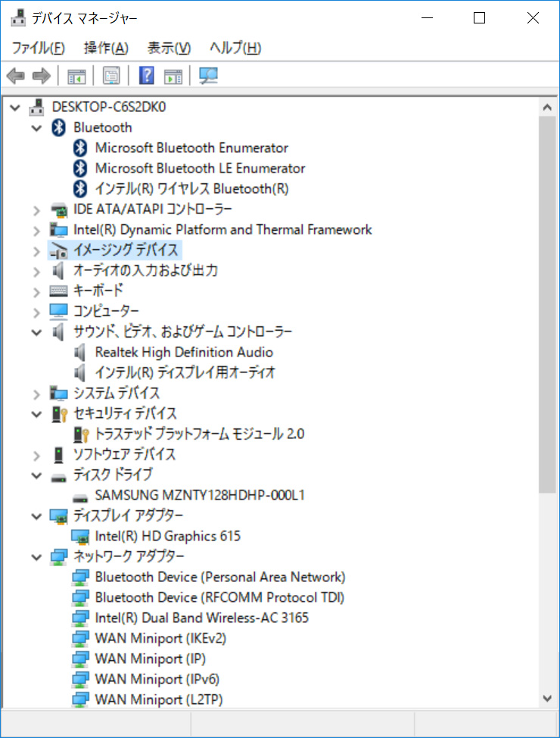Click the Realtek High Definition Audio speaker icon

pyautogui.click(x=80, y=353)
